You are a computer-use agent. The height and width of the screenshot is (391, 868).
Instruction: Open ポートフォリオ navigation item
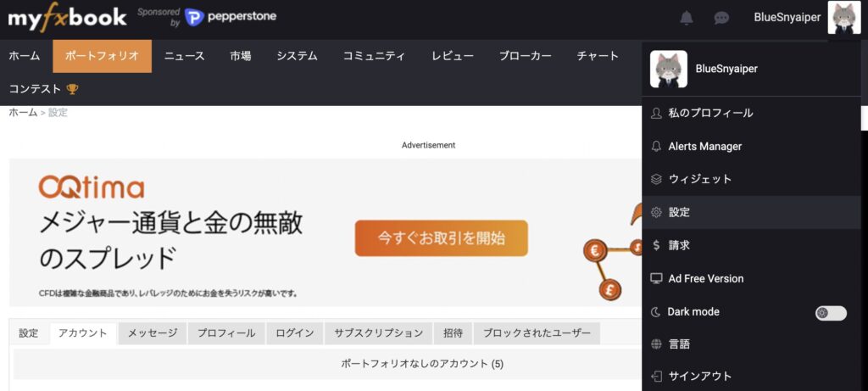tap(103, 56)
